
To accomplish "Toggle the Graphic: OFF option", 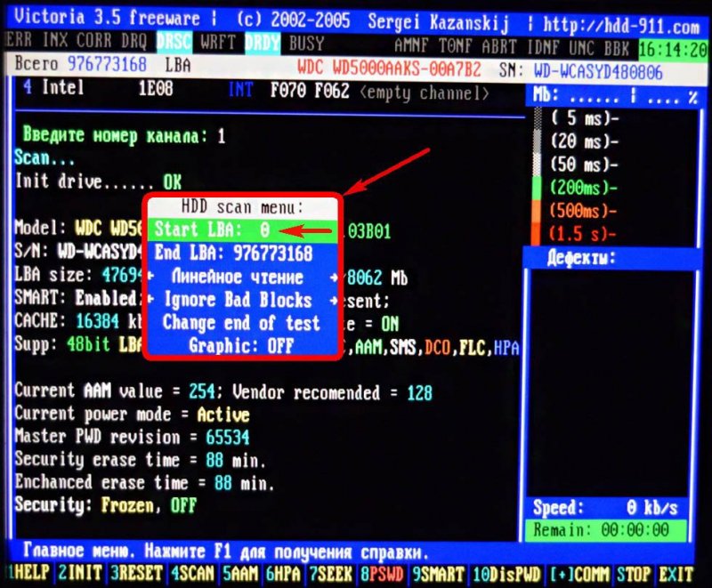I will click(x=243, y=346).
